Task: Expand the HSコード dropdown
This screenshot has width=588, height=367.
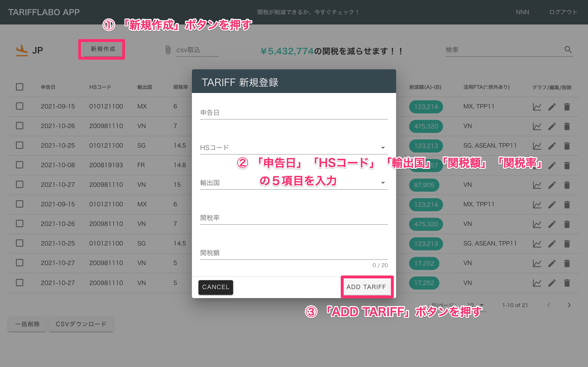Action: [x=383, y=148]
